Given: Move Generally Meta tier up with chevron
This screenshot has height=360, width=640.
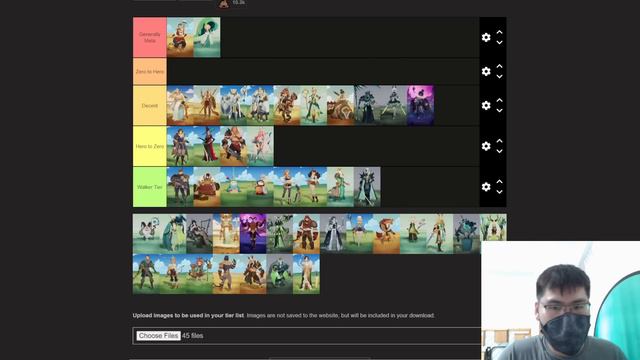Looking at the screenshot, I should [499, 32].
